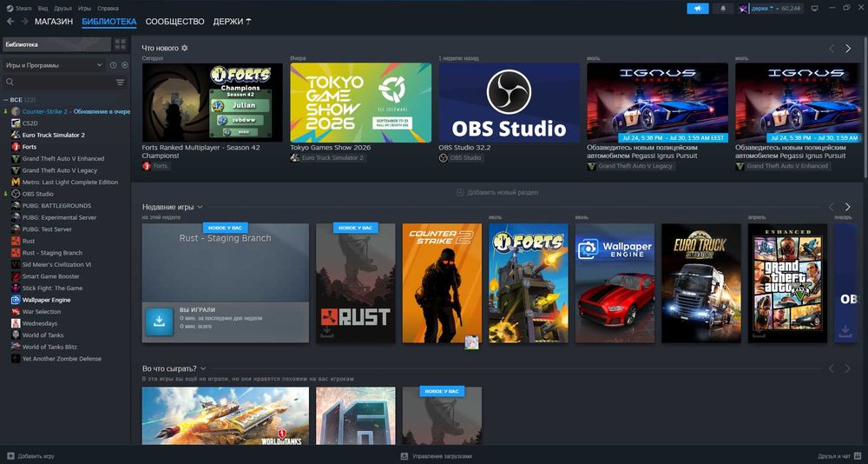This screenshot has width=868, height=464.
Task: Select PUBG: BATTLEGROUNDS in the sidebar
Action: coord(56,206)
